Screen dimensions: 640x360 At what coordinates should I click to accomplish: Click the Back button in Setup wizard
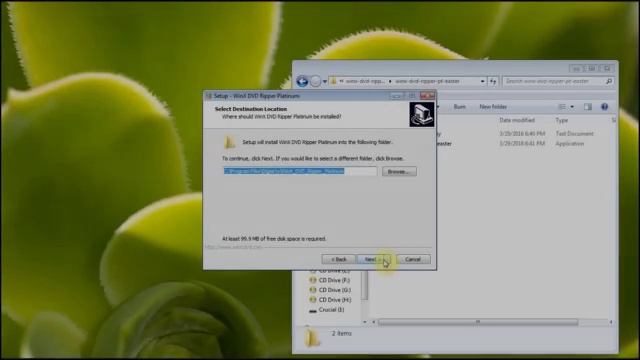[x=338, y=259]
